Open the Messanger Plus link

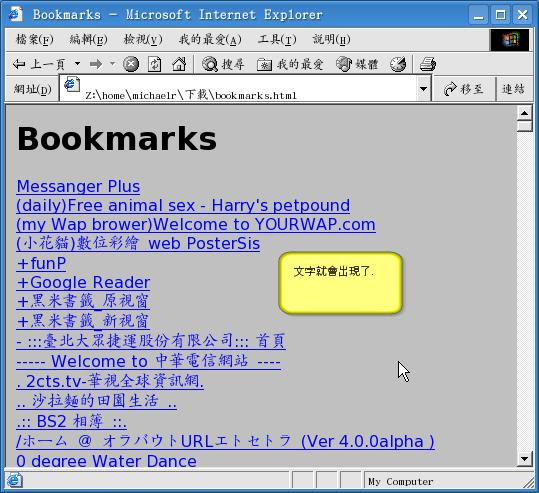[78, 186]
